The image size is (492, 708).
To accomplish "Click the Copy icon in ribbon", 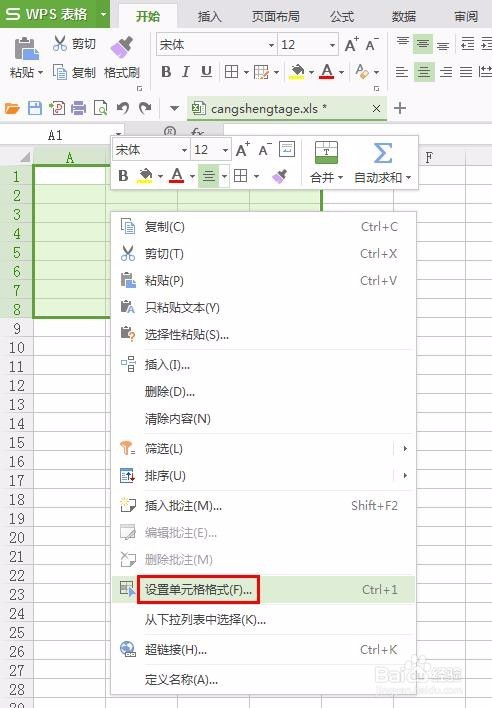I will [x=60, y=72].
